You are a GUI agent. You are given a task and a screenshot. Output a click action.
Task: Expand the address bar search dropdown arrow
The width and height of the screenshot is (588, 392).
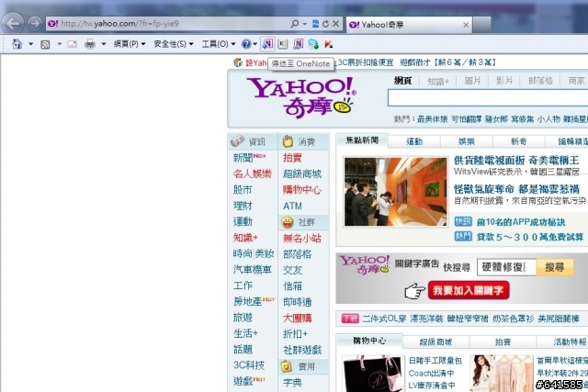click(305, 24)
